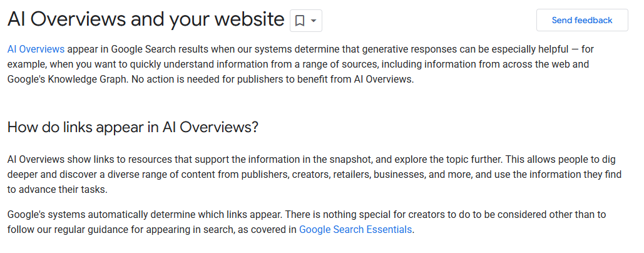This screenshot has width=644, height=253.
Task: Click the paragraph starting 'AI Overviews show links'
Action: [314, 175]
